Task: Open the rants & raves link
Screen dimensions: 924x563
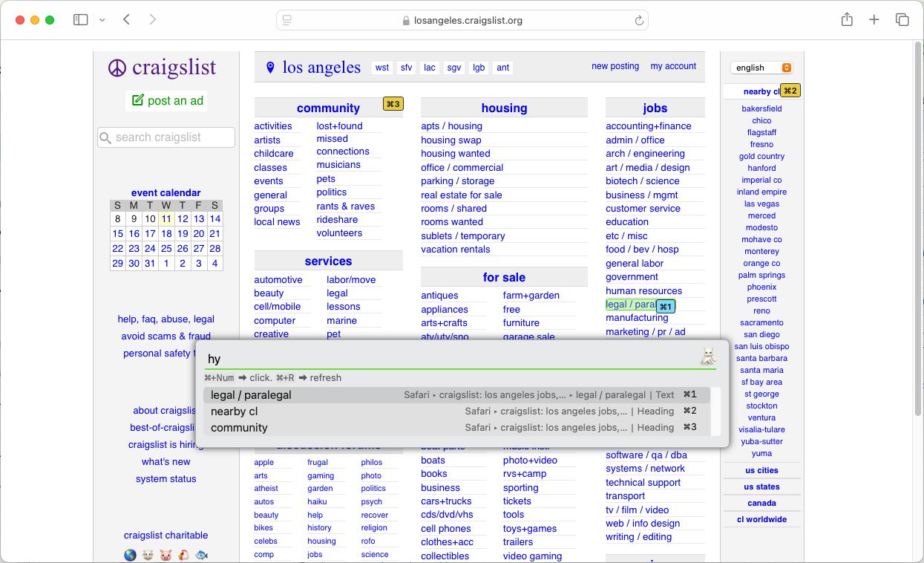Action: tap(346, 206)
